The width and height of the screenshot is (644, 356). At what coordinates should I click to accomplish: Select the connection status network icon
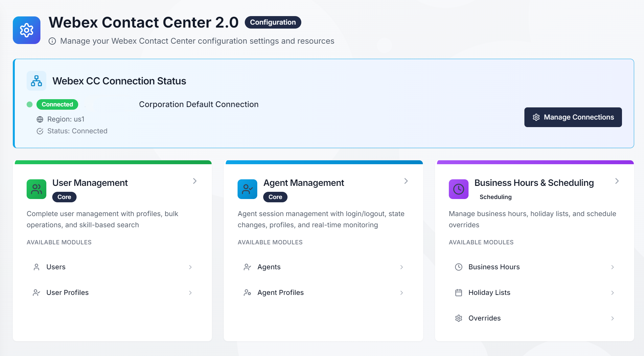click(36, 80)
